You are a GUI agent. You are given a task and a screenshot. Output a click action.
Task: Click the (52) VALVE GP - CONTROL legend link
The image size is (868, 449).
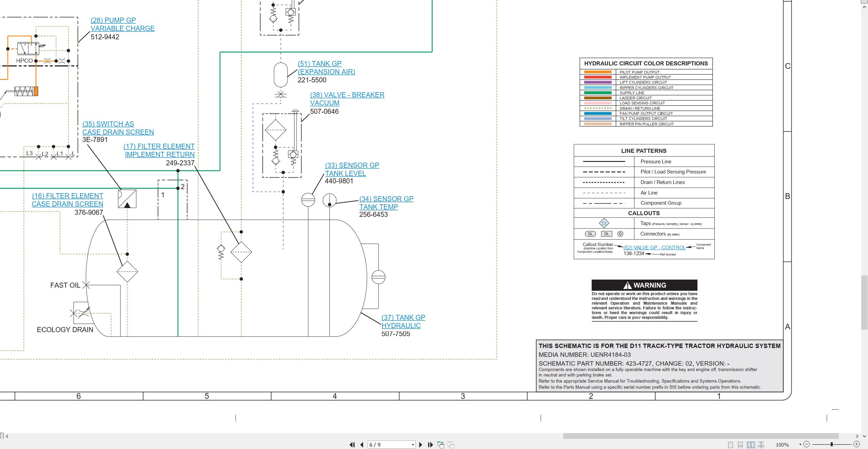pos(654,248)
